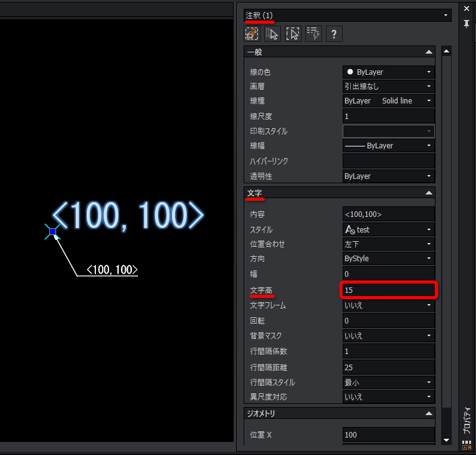This screenshot has height=455, width=476.
Task: Click the 内容 field showing <100,100>
Action: coord(389,214)
